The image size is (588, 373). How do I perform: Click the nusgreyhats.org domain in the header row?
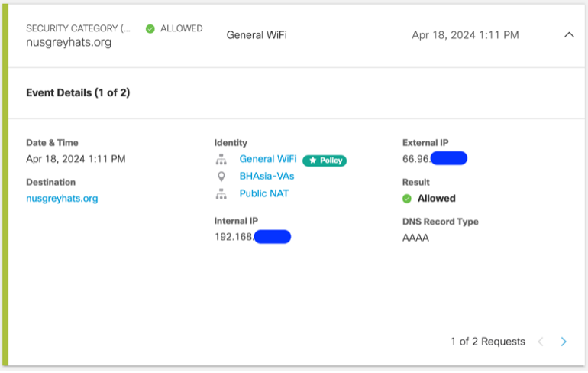pyautogui.click(x=69, y=43)
